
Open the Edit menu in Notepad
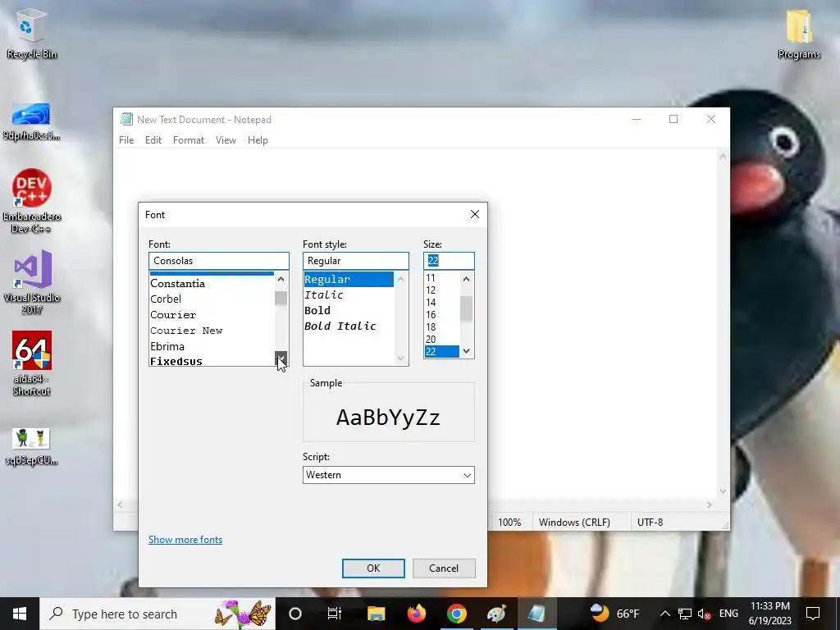tap(153, 139)
